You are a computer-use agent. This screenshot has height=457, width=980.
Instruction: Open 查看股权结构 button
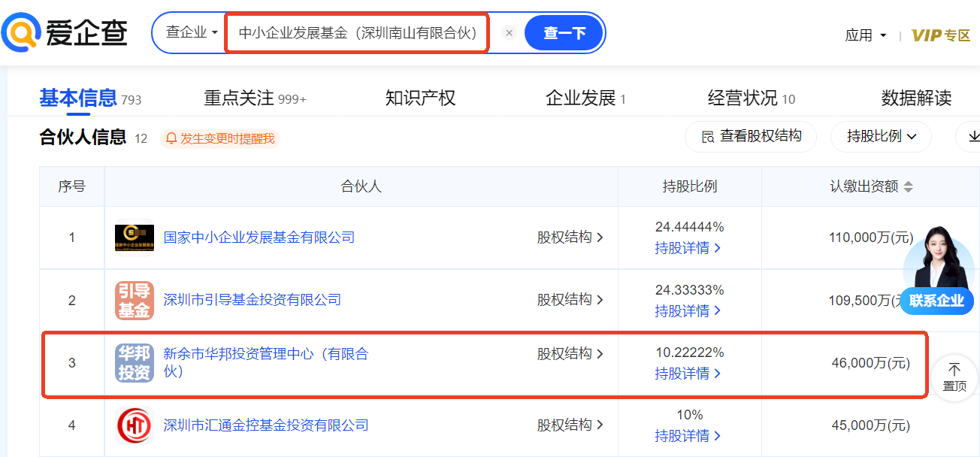coord(751,137)
